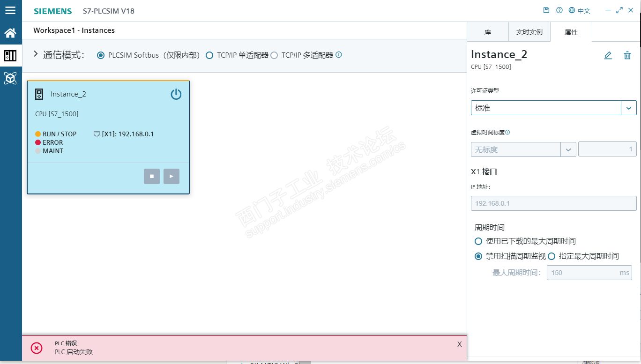The image size is (641, 364).
Task: Select PLCSIM Softbus communication mode
Action: click(x=100, y=55)
